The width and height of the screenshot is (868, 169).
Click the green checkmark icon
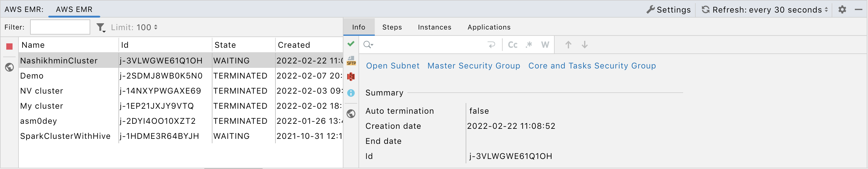coord(351,44)
